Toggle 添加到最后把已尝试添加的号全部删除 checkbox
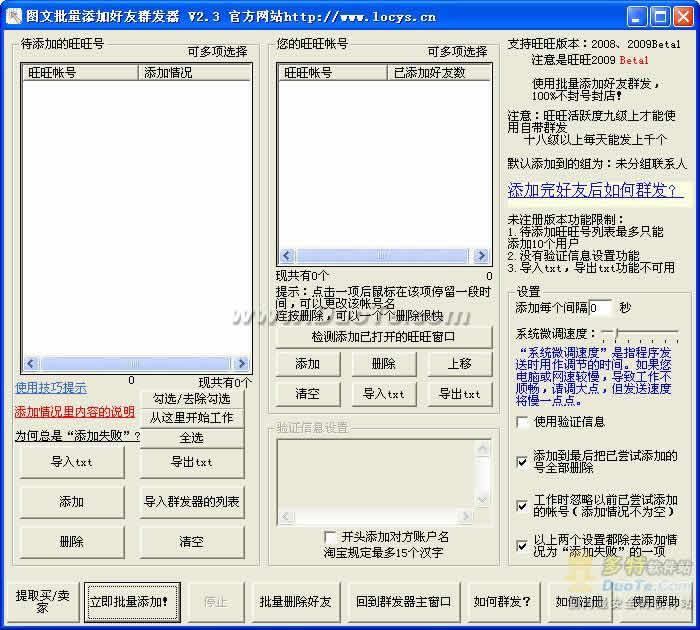 [x=522, y=462]
